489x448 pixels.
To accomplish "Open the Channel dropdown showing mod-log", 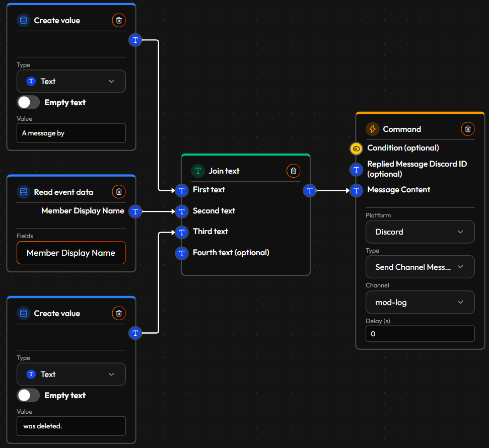I will coord(420,302).
